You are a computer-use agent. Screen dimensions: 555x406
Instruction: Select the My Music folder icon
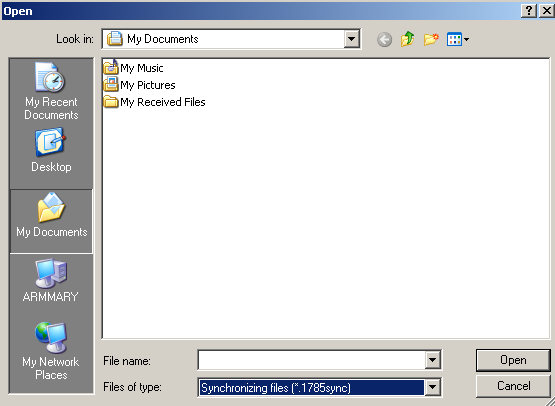pyautogui.click(x=111, y=67)
